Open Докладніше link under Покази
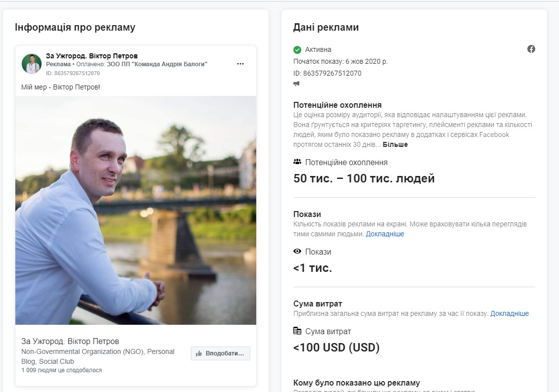Viewport: 559px width, 392px height. click(x=385, y=234)
